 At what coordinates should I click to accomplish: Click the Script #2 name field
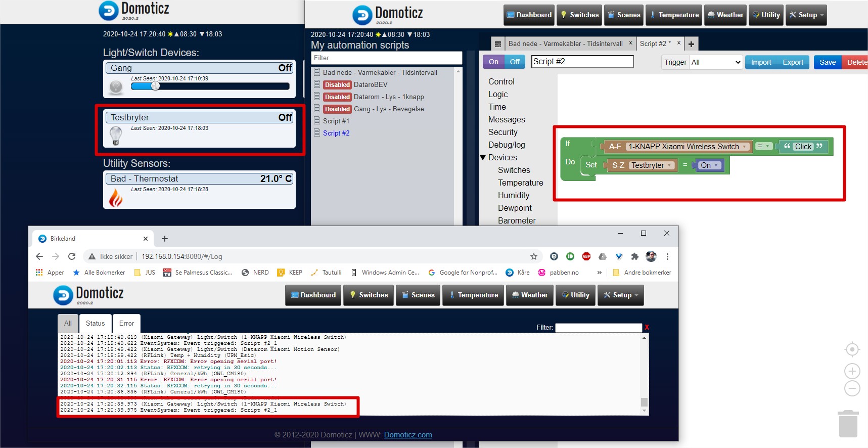tap(582, 62)
